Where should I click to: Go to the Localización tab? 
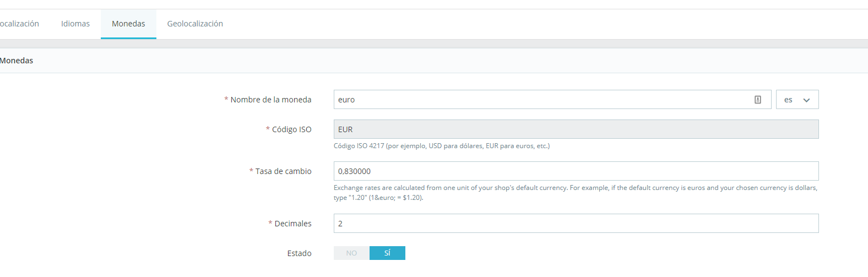coord(19,24)
